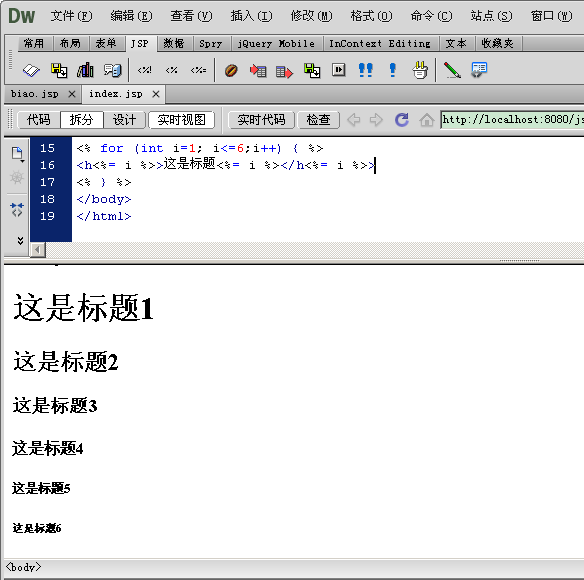
Task: Select the pencil edit icon in toolbar
Action: click(452, 70)
